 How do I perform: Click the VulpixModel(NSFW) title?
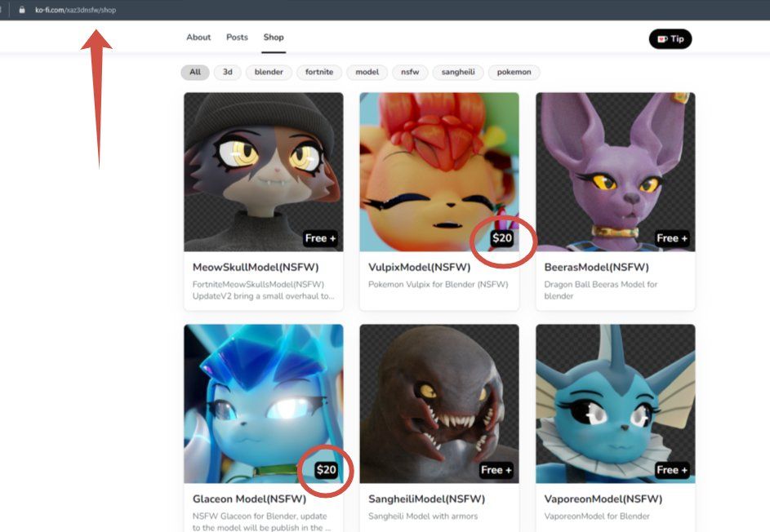click(x=420, y=268)
